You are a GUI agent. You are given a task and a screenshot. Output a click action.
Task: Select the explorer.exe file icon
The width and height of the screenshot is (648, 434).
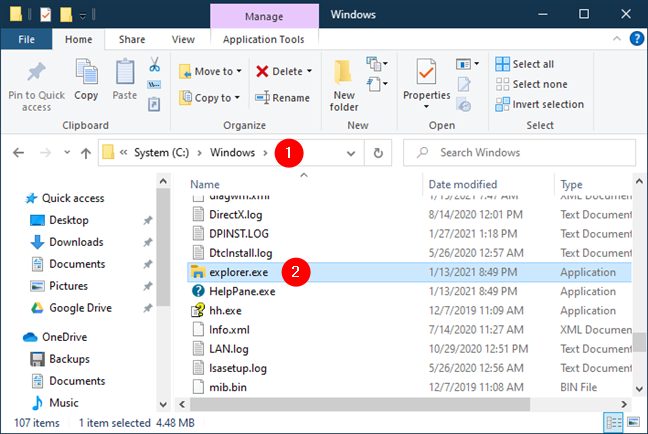pyautogui.click(x=198, y=272)
